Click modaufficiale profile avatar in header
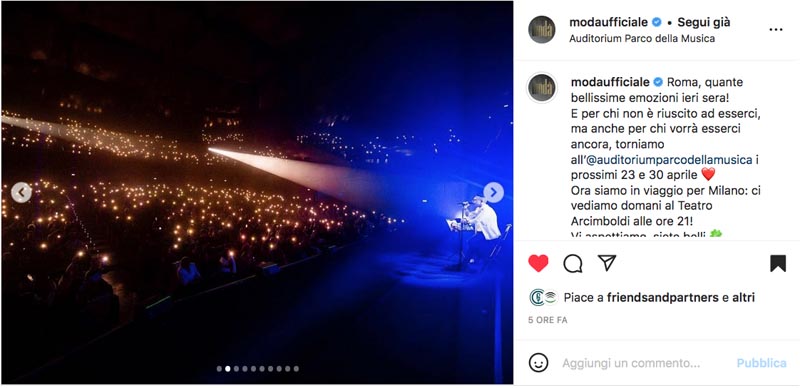800x388 pixels. [541, 30]
